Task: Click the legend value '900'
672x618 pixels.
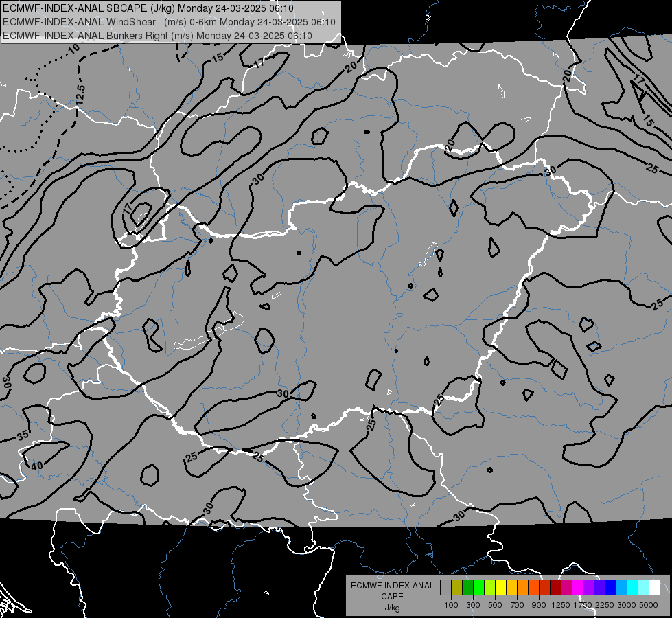Action: pyautogui.click(x=539, y=605)
